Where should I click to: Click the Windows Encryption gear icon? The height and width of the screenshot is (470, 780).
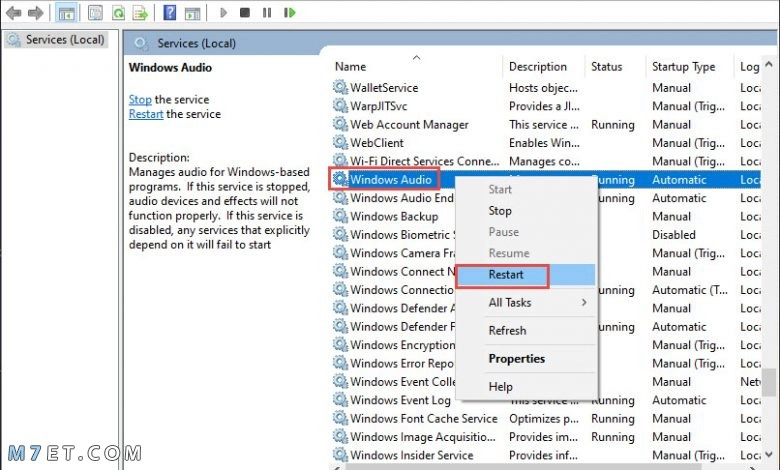point(340,345)
